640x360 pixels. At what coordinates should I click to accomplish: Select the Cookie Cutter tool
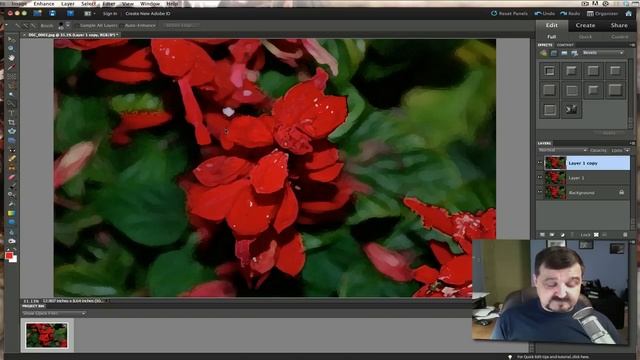pos(11,131)
